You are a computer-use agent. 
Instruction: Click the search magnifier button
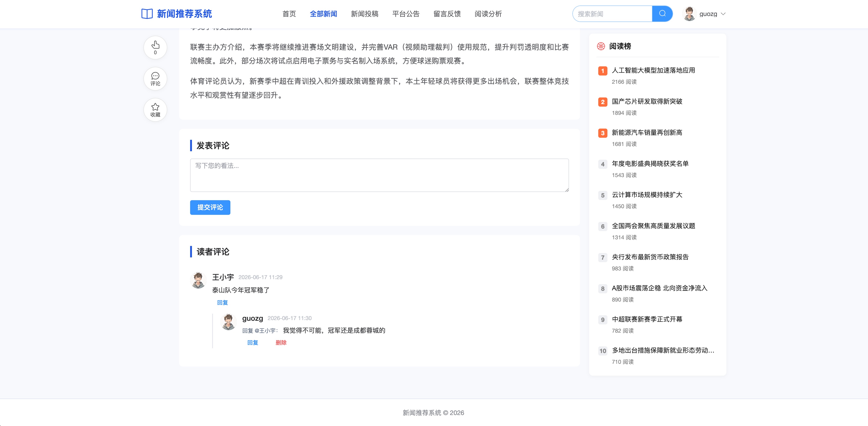point(662,14)
